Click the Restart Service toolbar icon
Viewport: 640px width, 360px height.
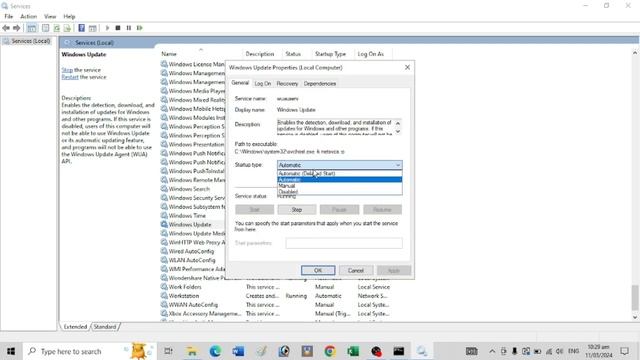point(140,28)
